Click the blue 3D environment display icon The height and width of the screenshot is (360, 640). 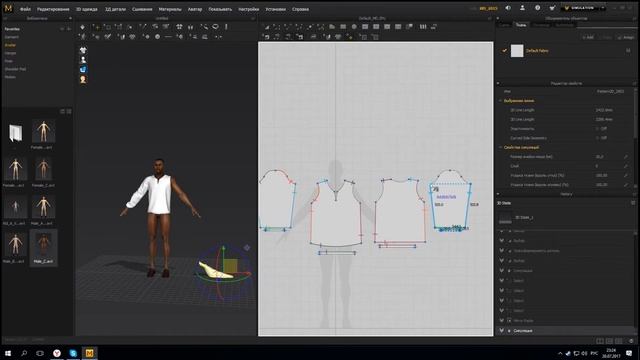(83, 69)
